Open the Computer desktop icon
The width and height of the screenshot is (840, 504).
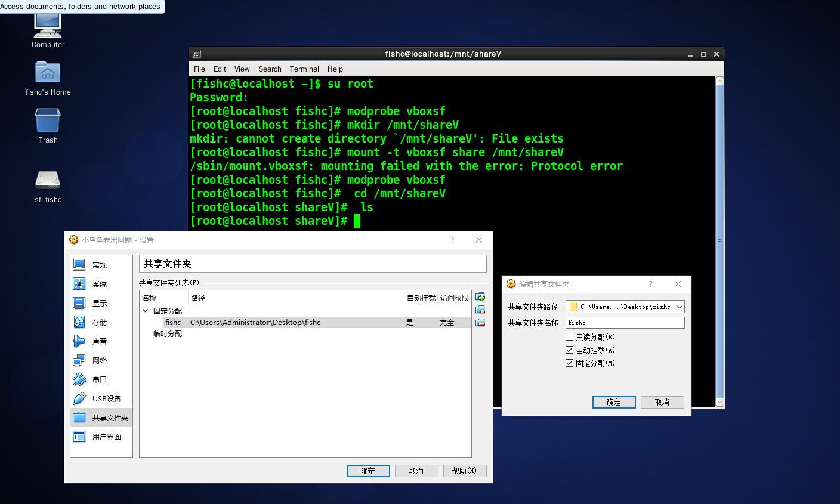(48, 27)
